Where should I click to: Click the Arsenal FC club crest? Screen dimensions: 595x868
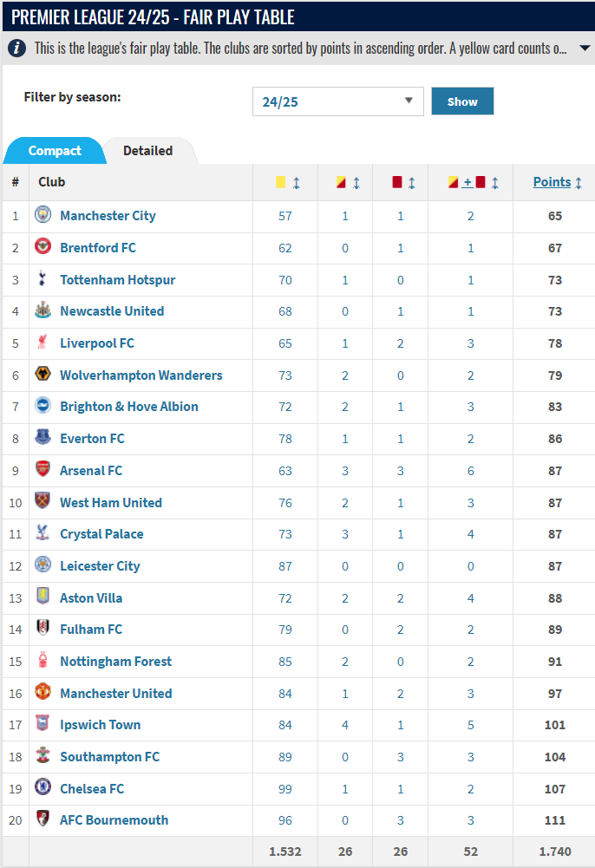pos(42,469)
